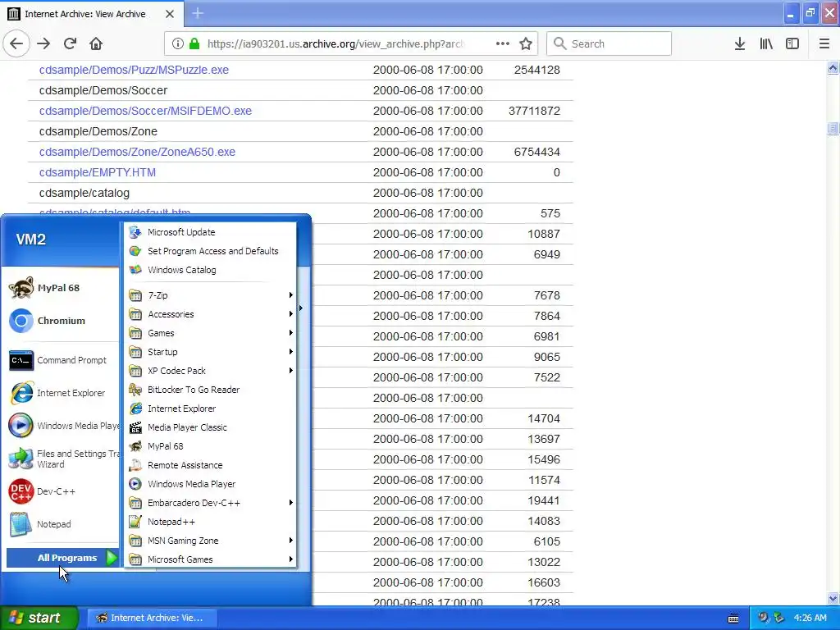Screen dimensions: 840x630
Task: Open Files and Settings Transfer Wizard
Action: point(64,459)
